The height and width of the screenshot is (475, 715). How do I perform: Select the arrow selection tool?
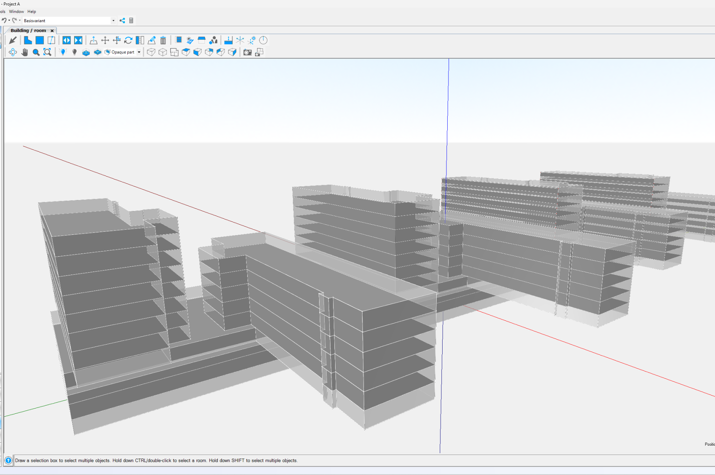(12, 41)
